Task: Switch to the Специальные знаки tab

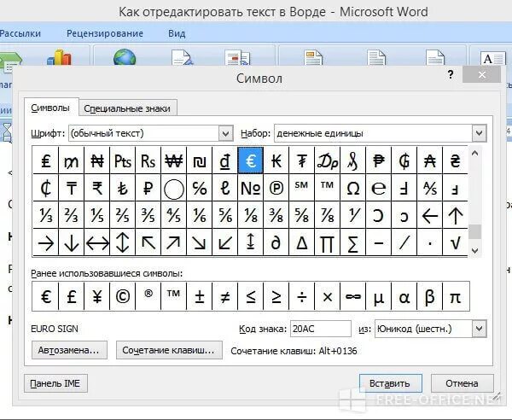Action: tap(127, 108)
